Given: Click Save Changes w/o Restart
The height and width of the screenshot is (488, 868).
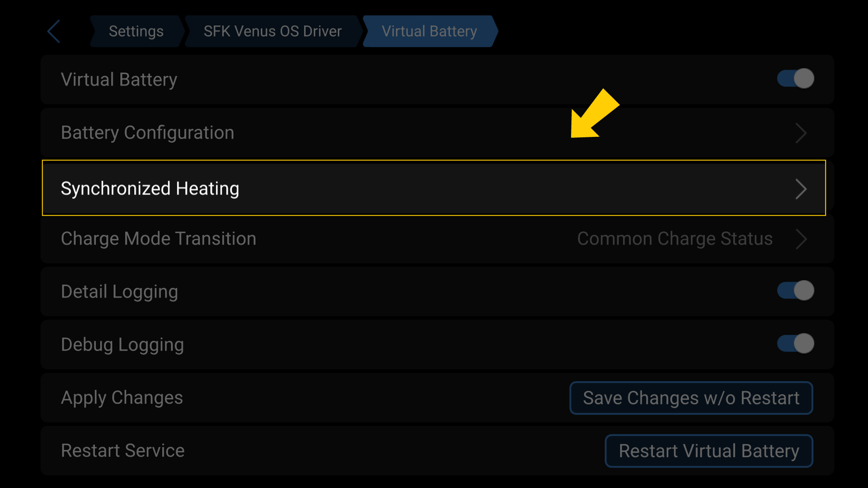Looking at the screenshot, I should [x=691, y=398].
